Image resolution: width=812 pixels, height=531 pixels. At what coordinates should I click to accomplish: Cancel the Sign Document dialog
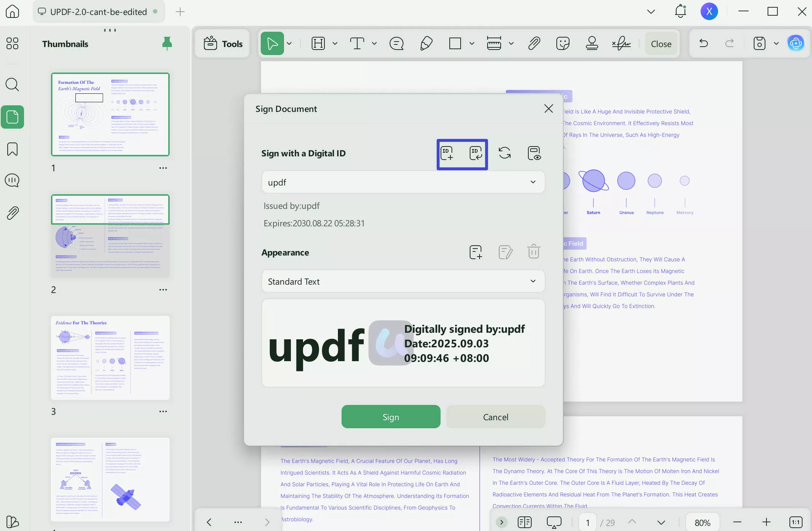pos(496,417)
